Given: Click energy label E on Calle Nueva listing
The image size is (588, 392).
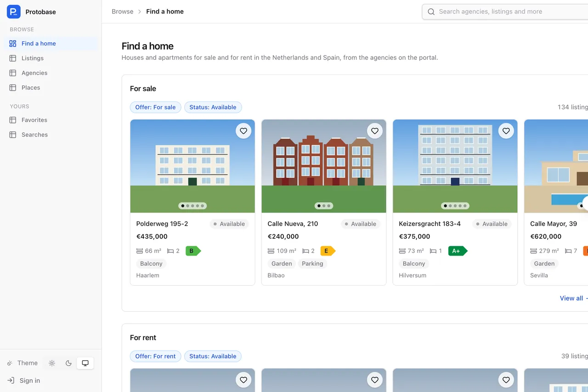Looking at the screenshot, I should (328, 251).
